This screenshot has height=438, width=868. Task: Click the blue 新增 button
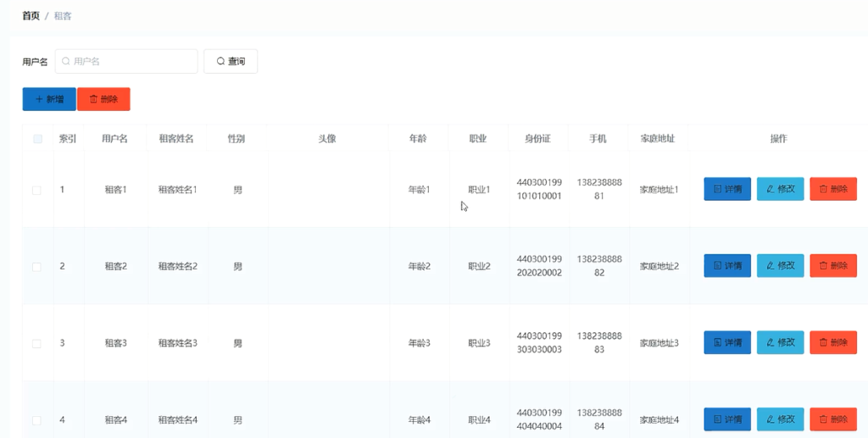pyautogui.click(x=49, y=99)
